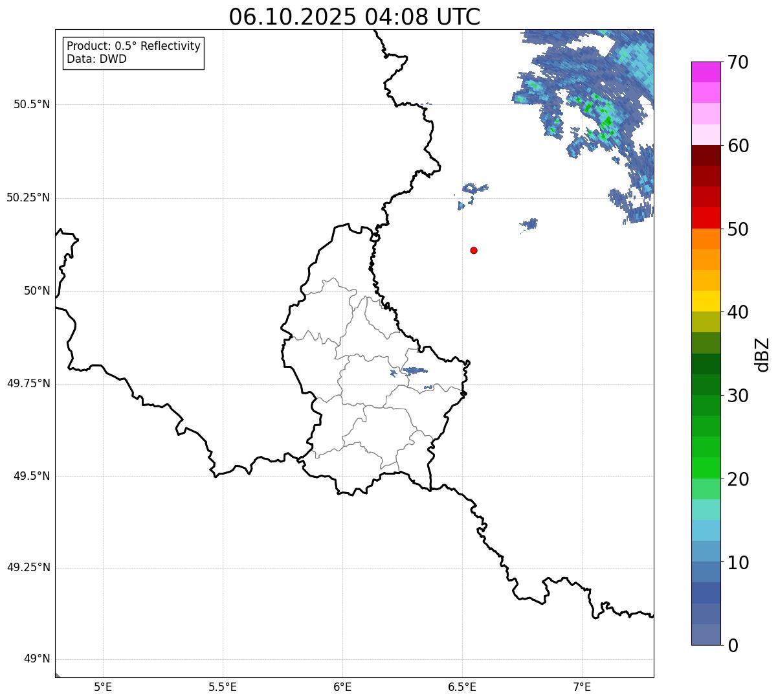Click the yellow 40 dBZ colorbar segment
Screen dimensions: 778x700
tap(706, 301)
